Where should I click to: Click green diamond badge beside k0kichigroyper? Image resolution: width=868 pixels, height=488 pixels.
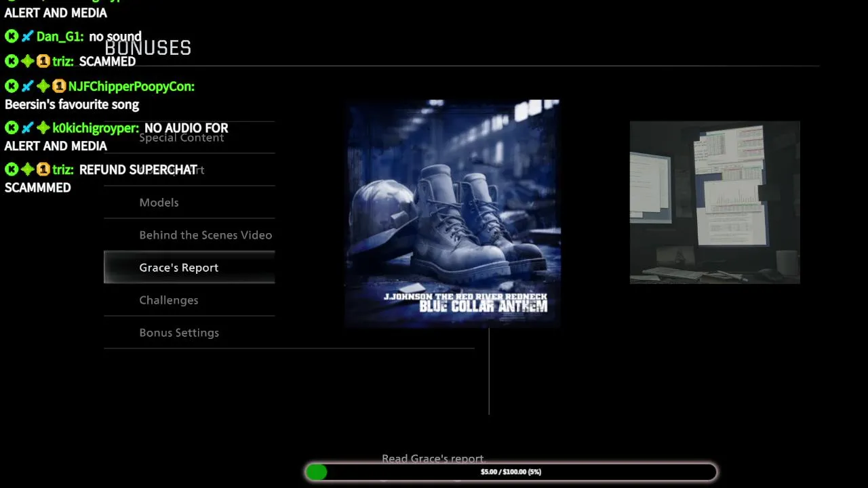coord(43,128)
